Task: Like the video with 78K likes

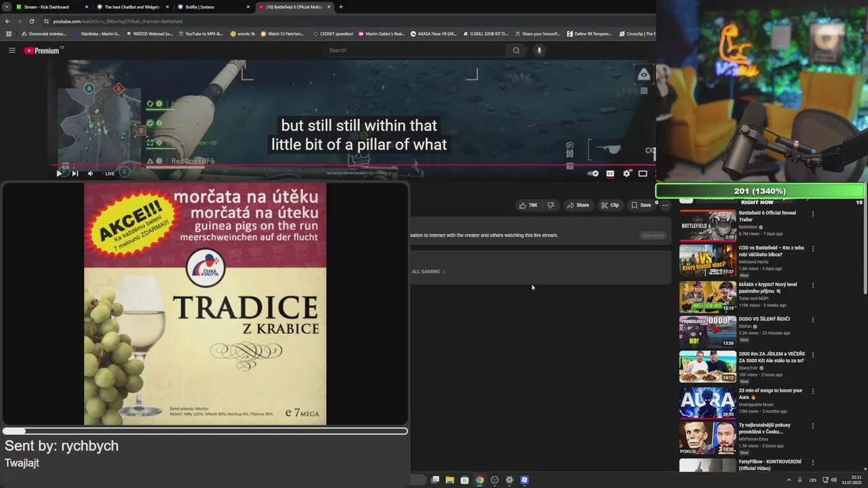Action: click(528, 205)
